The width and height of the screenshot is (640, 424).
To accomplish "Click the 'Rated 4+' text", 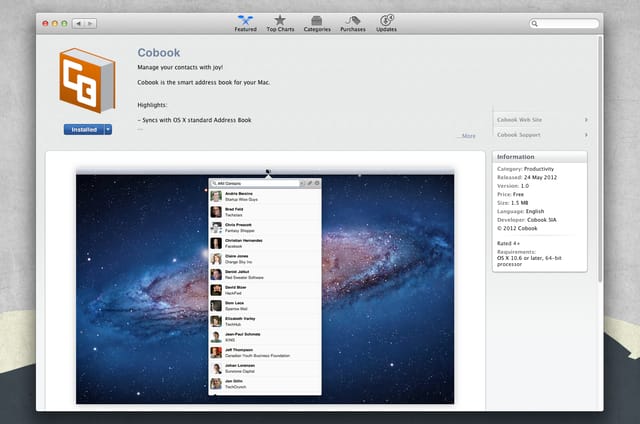I will click(x=508, y=243).
